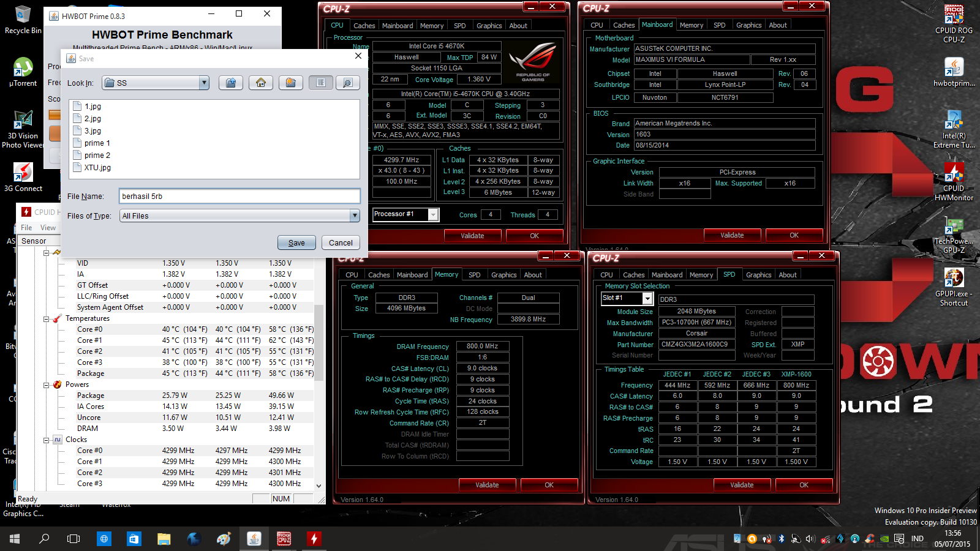Click the IND language indicator
Image resolution: width=980 pixels, height=551 pixels.
[x=917, y=539]
